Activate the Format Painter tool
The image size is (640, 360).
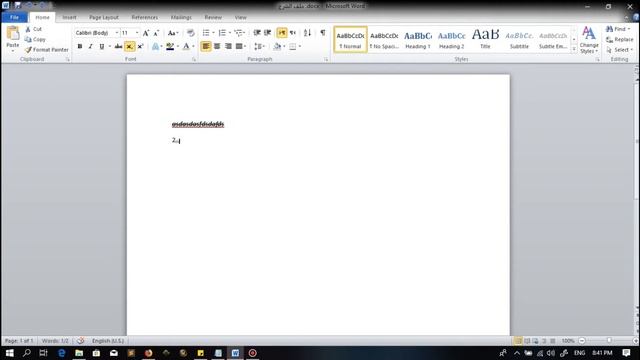pos(47,49)
